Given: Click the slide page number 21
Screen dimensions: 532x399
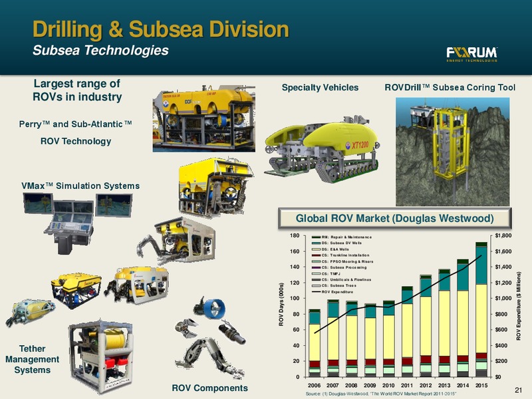Looking at the screenshot, I should [x=518, y=390].
